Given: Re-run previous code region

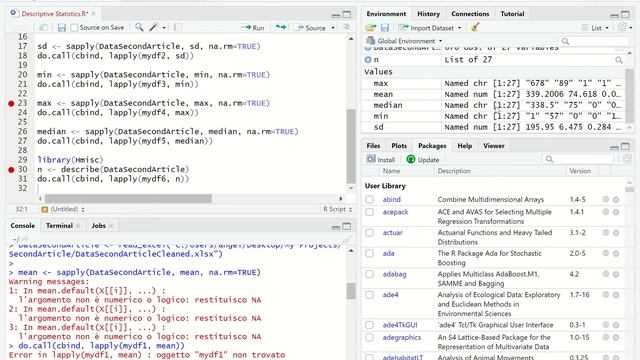Looking at the screenshot, I should pyautogui.click(x=281, y=27).
